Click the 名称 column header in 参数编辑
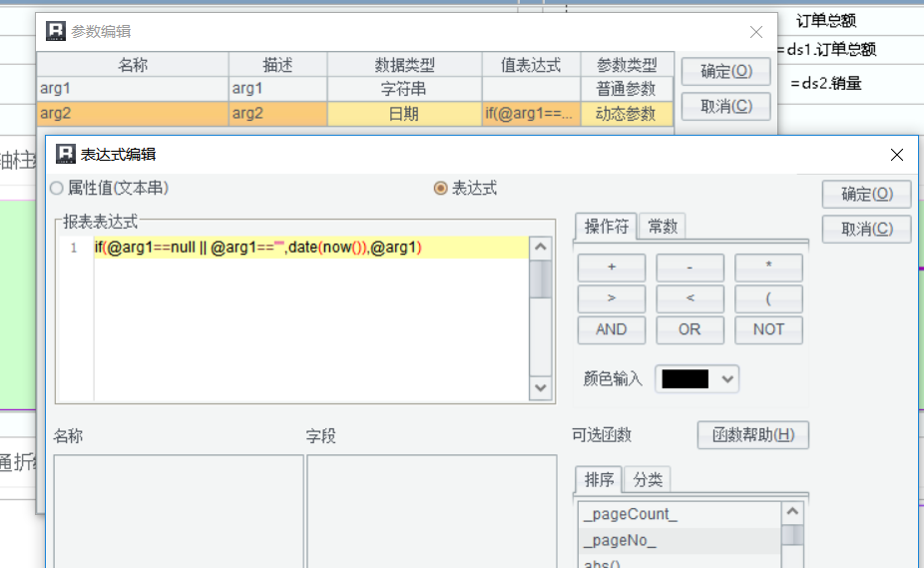The width and height of the screenshot is (924, 568). pyautogui.click(x=133, y=64)
